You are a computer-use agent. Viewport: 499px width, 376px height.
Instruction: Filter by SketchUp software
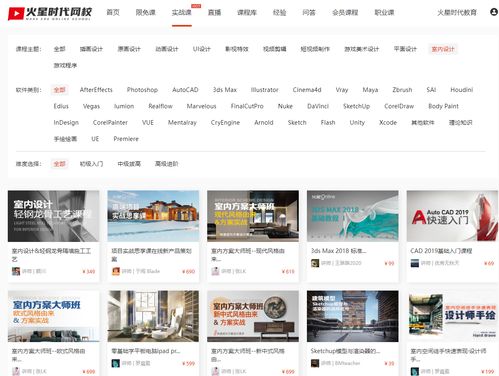356,106
